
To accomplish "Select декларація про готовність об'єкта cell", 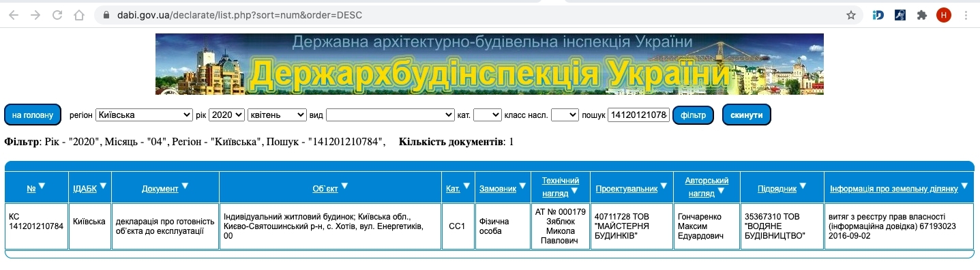I will point(166,226).
